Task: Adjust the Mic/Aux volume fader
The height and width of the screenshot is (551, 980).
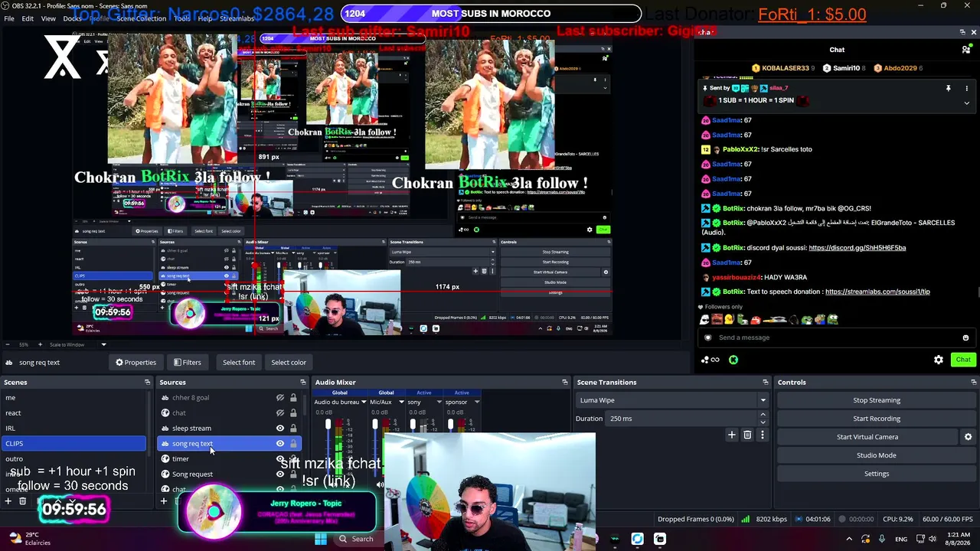Action: click(x=374, y=425)
